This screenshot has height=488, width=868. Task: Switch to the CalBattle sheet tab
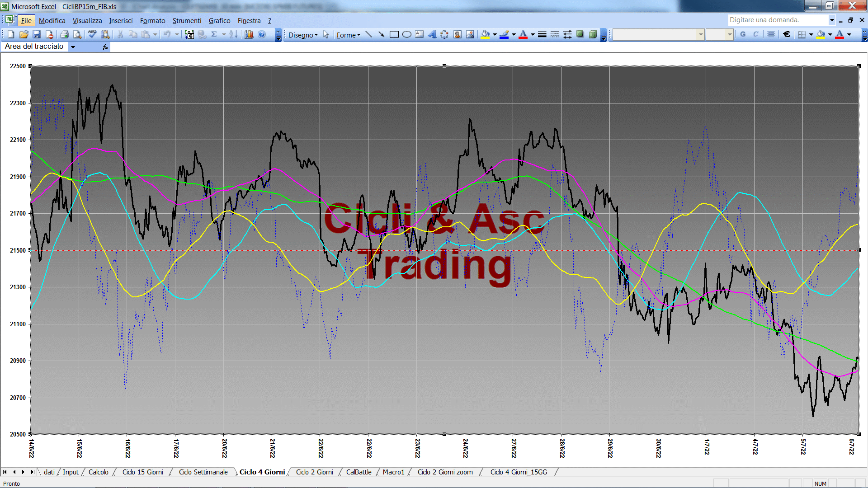pos(359,472)
